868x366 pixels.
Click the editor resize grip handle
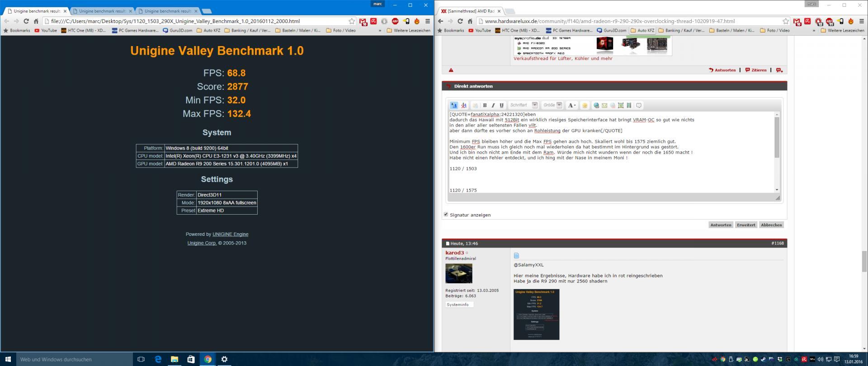point(778,198)
